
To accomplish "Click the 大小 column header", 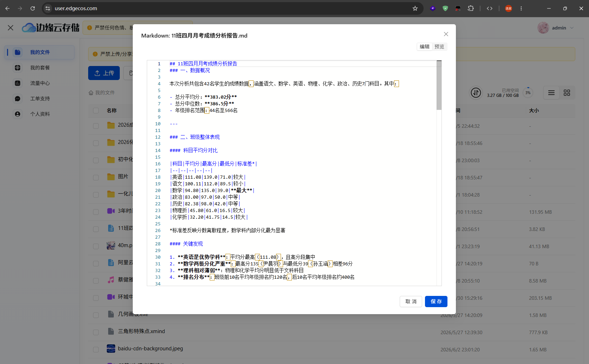I will [534, 111].
